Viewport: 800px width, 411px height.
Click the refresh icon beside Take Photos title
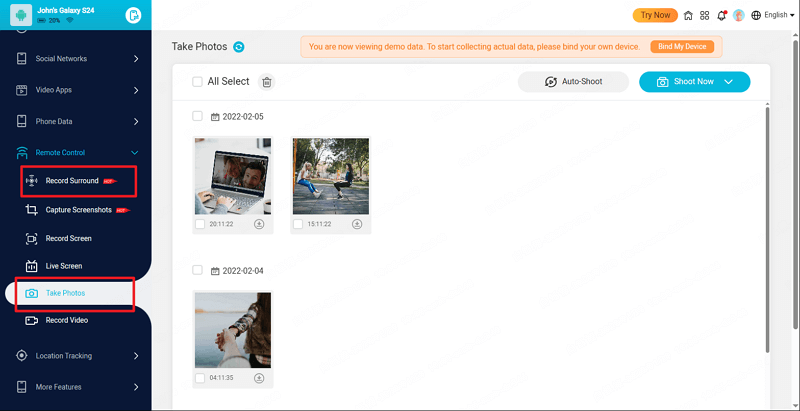(x=238, y=47)
